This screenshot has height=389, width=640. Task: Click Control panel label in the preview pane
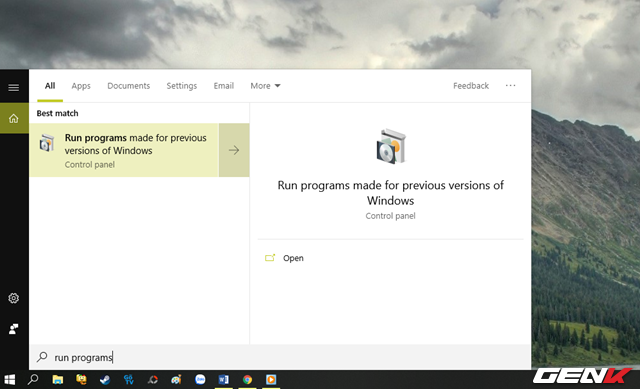click(390, 216)
